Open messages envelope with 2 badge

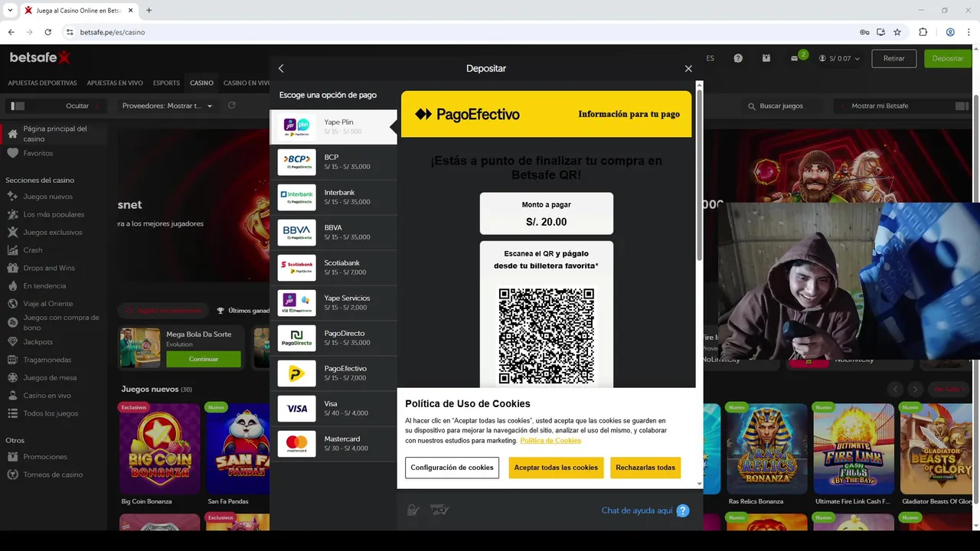point(795,58)
